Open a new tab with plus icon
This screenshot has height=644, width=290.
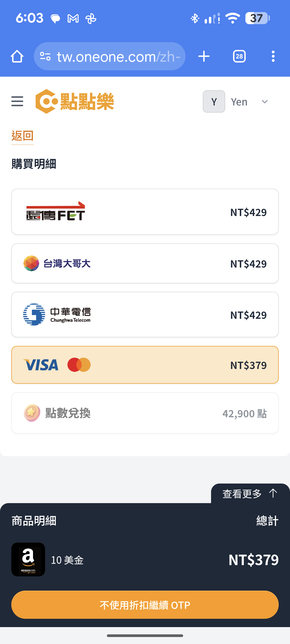pyautogui.click(x=204, y=56)
